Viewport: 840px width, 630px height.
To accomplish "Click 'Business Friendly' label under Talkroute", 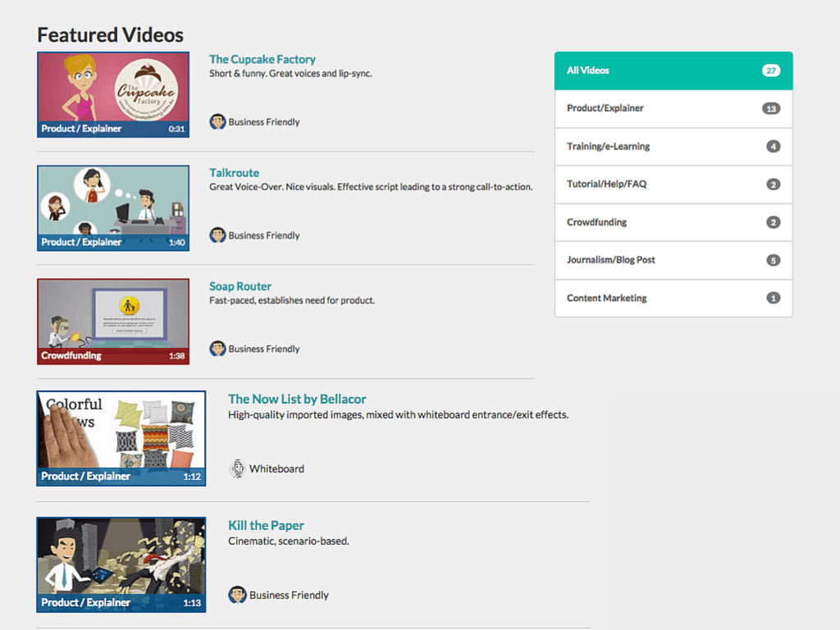I will (264, 235).
